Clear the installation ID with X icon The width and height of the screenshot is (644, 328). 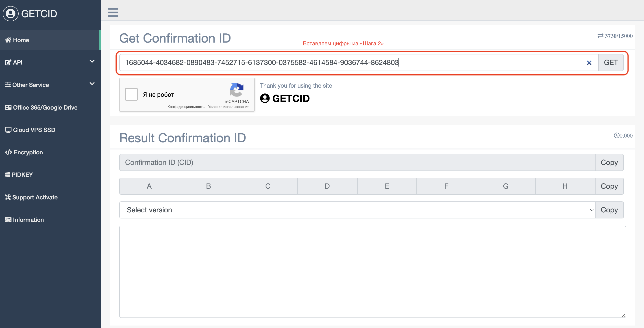click(589, 63)
